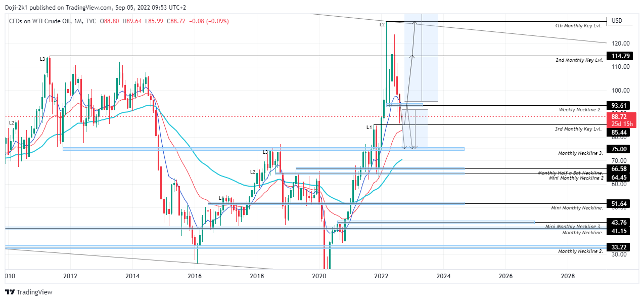This screenshot has height=301, width=644.
Task: Click the 64.45 price label
Action: click(619, 177)
